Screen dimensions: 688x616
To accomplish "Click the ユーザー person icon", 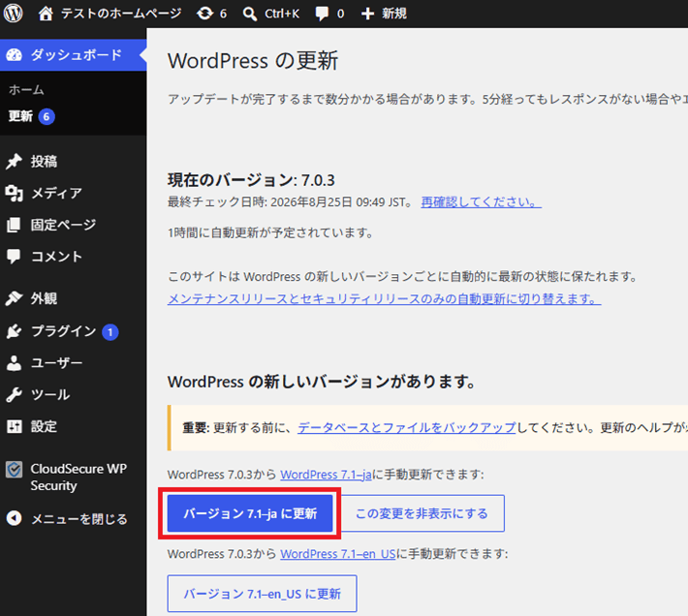I will [14, 363].
